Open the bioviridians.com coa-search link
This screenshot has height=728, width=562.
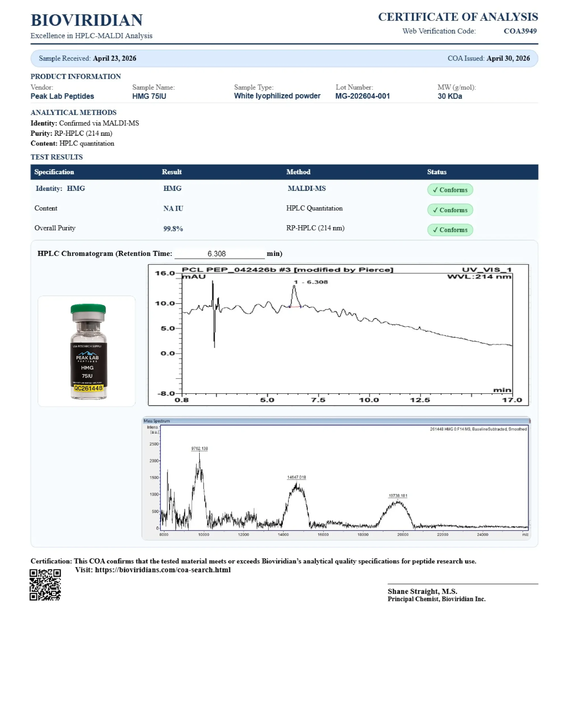point(163,570)
